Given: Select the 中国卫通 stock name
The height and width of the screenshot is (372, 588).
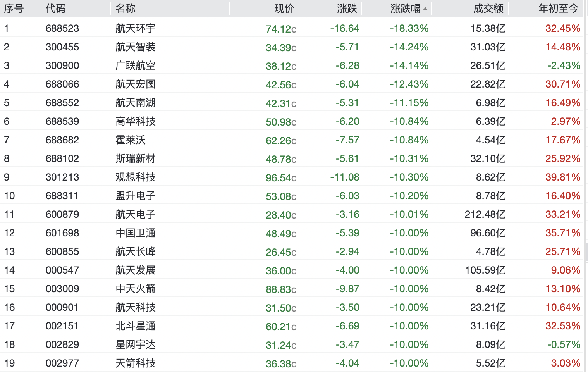Looking at the screenshot, I should 136,233.
